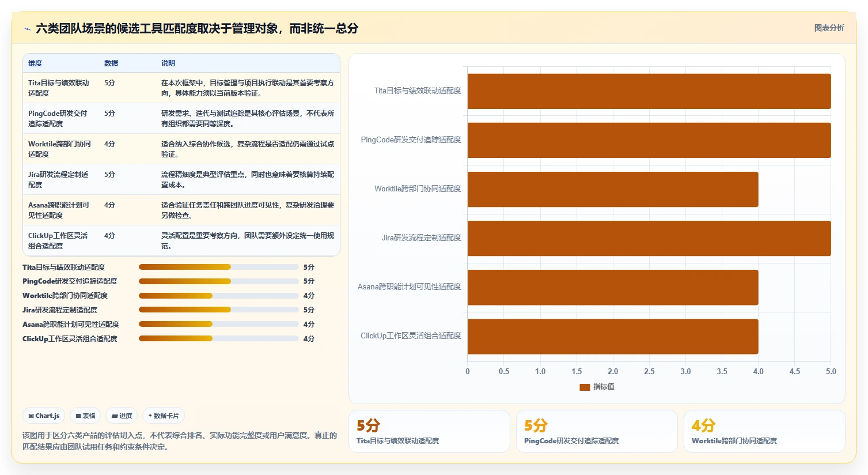The height and width of the screenshot is (475, 868).
Task: Click the PingCode chart bar
Action: (x=649, y=140)
